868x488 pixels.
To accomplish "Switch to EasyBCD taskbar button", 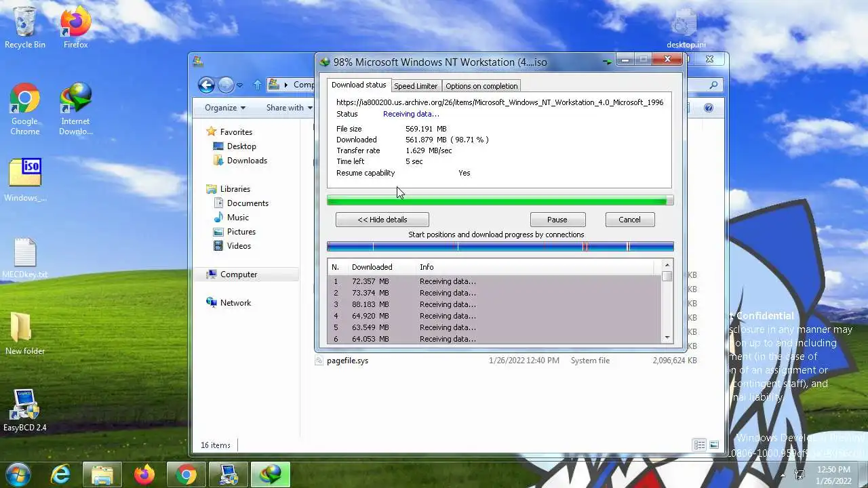I will [229, 474].
